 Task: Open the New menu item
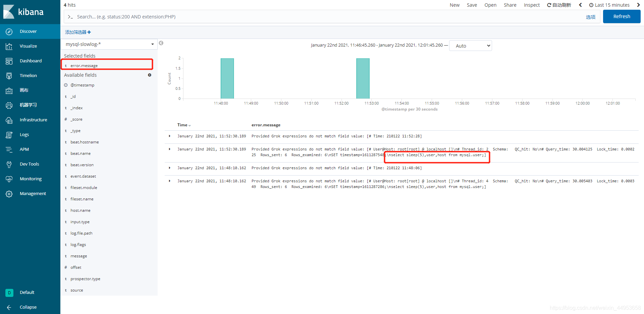[454, 5]
